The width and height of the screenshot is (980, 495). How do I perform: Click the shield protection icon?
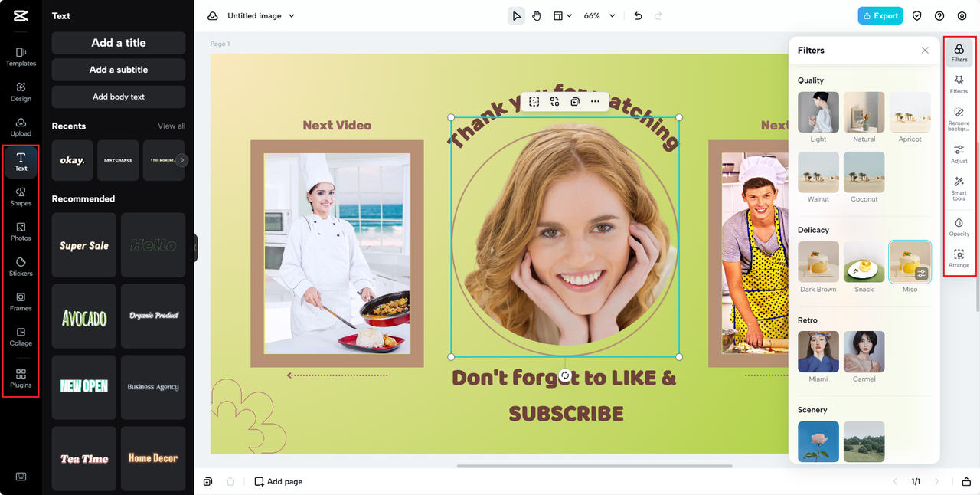click(x=916, y=16)
